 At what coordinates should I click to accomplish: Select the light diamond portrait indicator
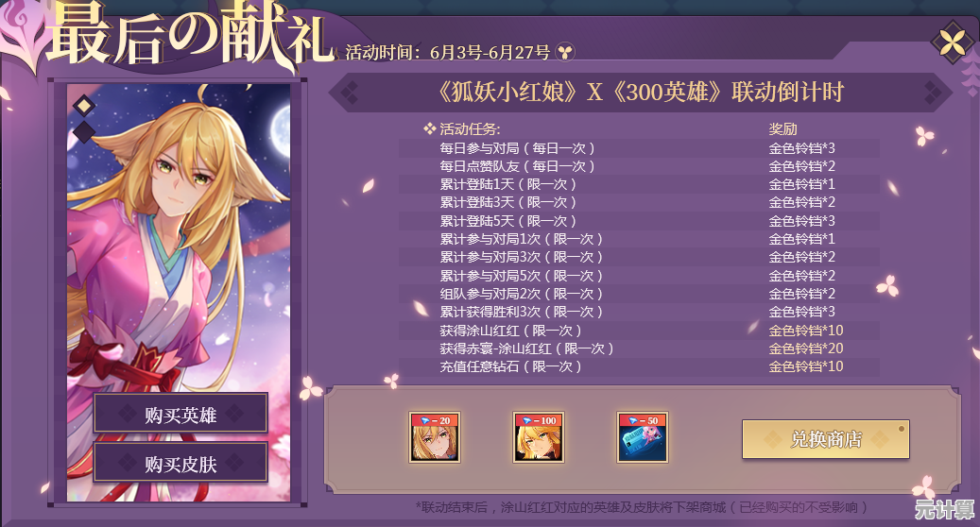84,106
